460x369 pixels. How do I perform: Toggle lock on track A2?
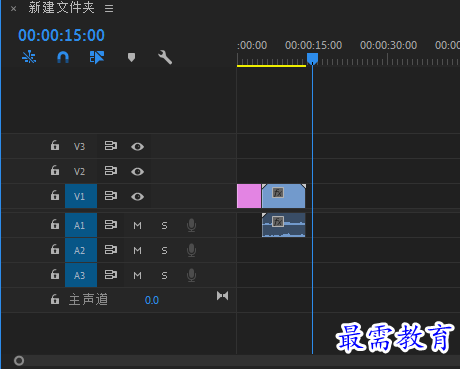(55, 250)
